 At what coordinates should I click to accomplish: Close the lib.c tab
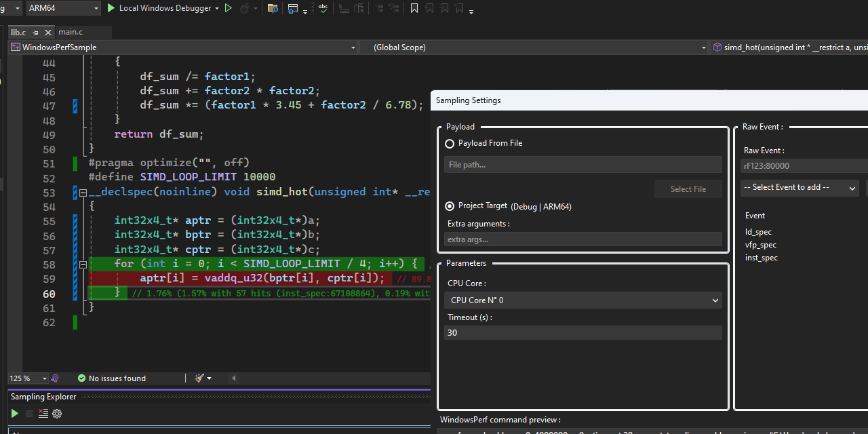(48, 32)
